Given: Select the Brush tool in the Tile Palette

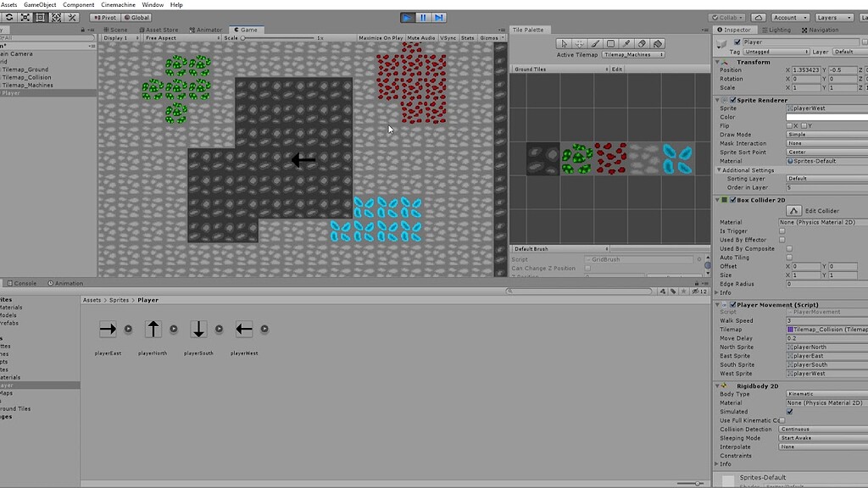Looking at the screenshot, I should click(595, 43).
